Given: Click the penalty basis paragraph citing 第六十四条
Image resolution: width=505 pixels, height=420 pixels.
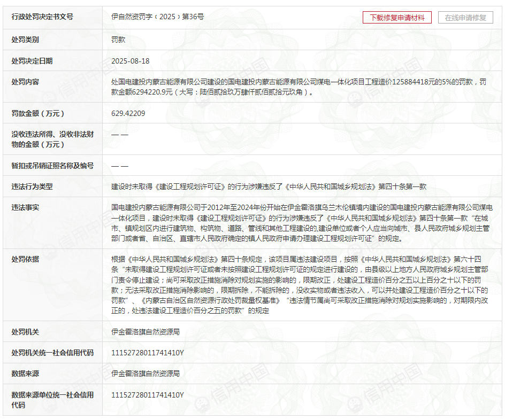Looking at the screenshot, I should tap(300, 285).
